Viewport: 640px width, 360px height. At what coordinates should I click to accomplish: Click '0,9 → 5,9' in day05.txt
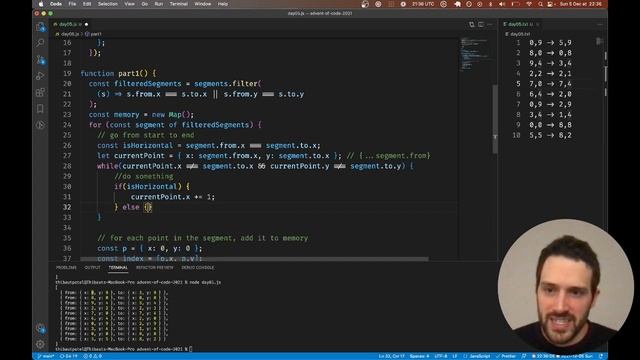tap(550, 42)
